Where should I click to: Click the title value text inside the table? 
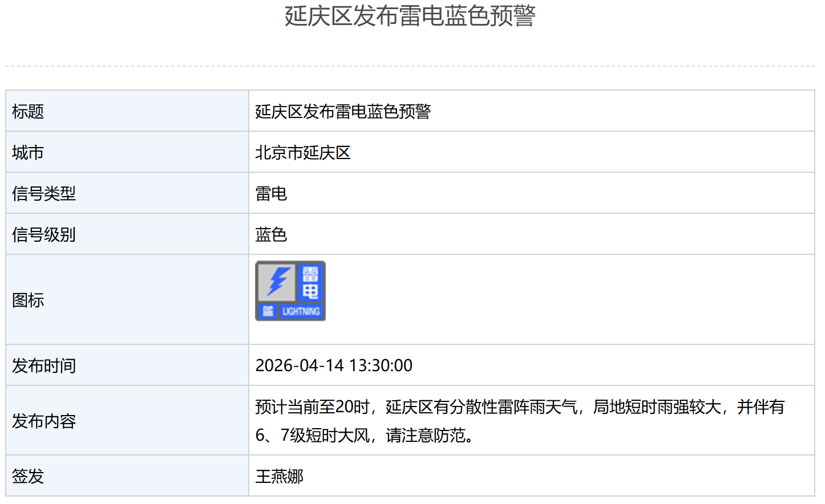coord(343,111)
